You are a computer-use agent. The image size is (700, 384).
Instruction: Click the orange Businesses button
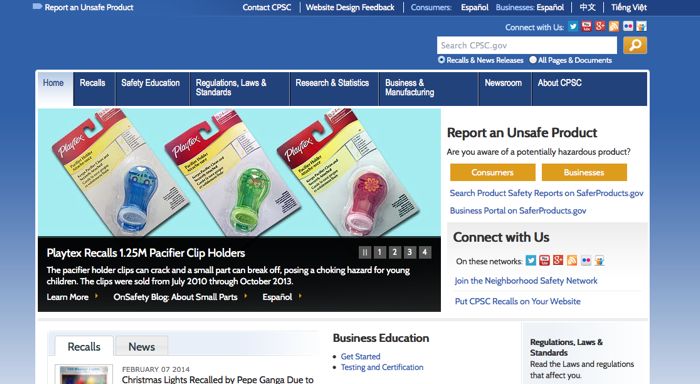[584, 172]
